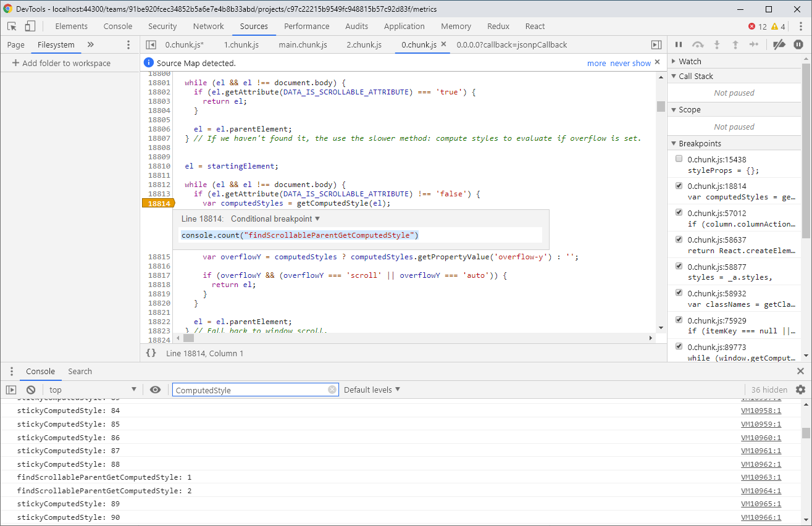Disable the 0.chunk.js:18814 breakpoint checkbox

679,186
